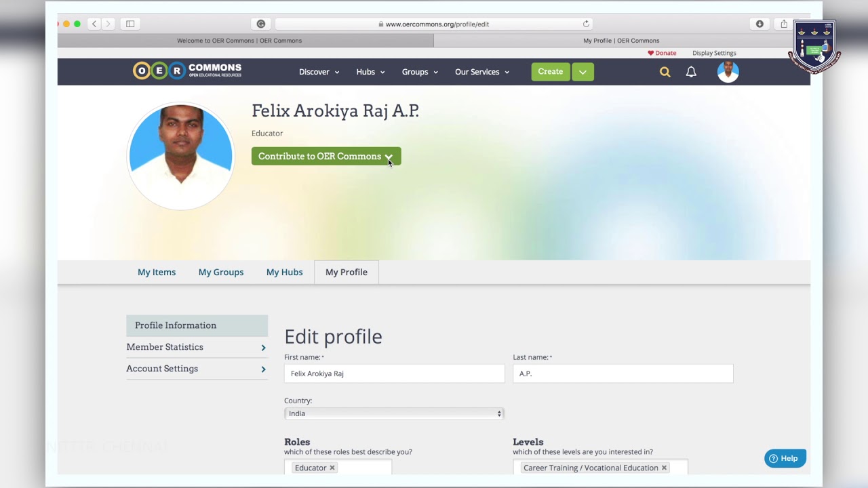Viewport: 868px width, 488px height.
Task: Expand the Discover menu
Action: [319, 72]
